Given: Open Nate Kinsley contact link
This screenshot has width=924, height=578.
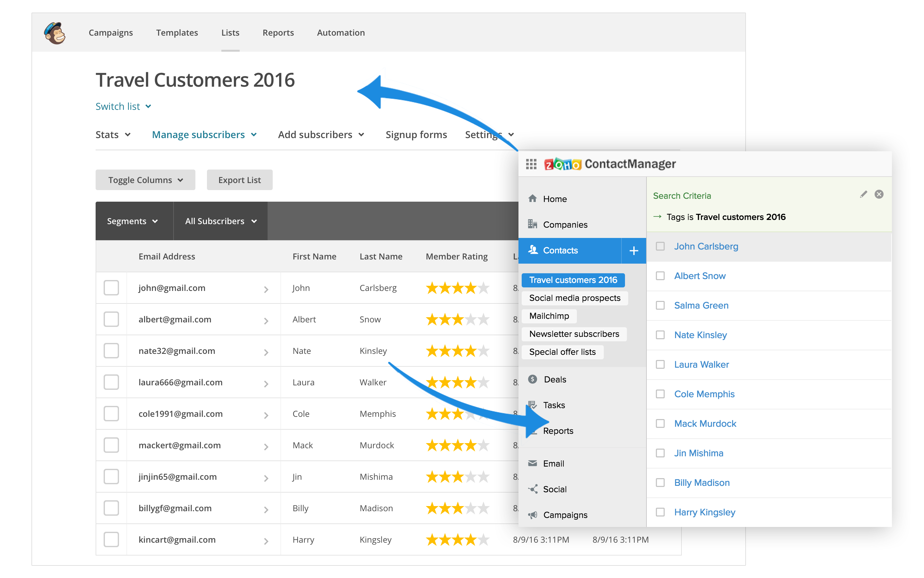Looking at the screenshot, I should tap(700, 335).
